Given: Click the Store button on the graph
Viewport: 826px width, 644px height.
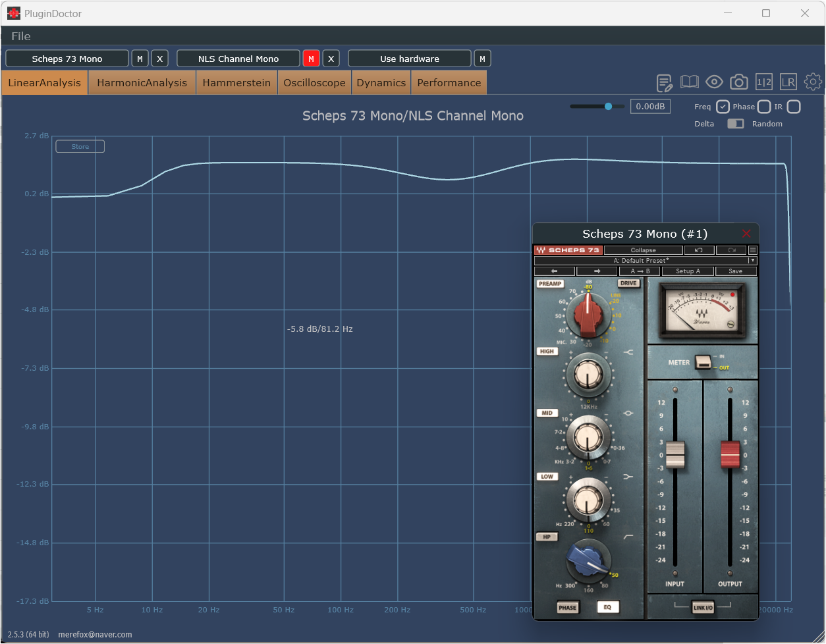Looking at the screenshot, I should click(80, 146).
